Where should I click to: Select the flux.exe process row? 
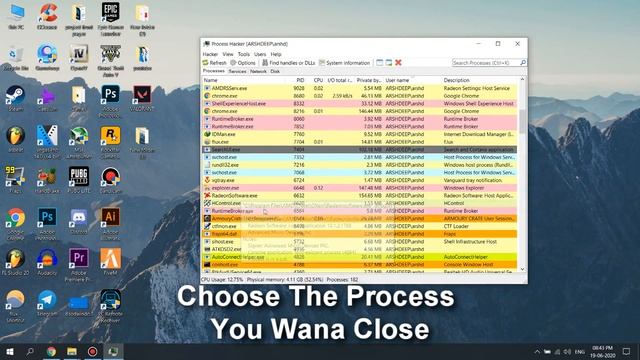point(360,142)
